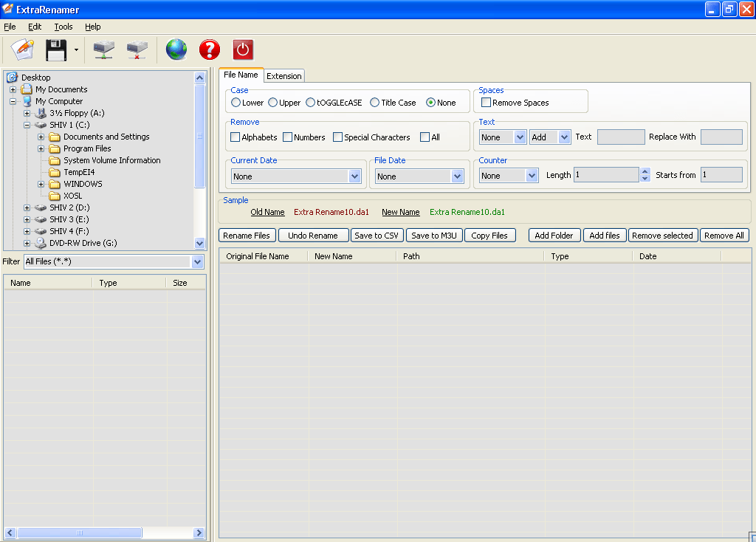756x542 pixels.
Task: Click the My Computer icon
Action: [27, 101]
